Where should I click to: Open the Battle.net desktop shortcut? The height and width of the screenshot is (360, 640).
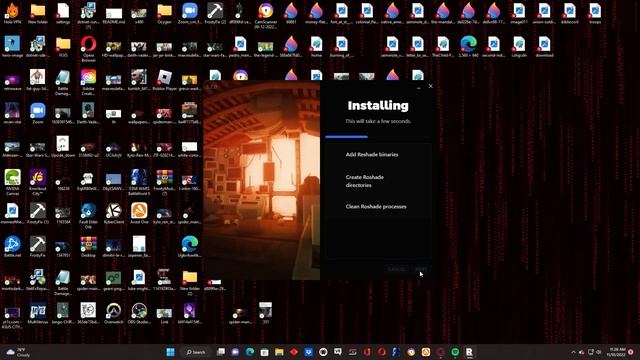(x=12, y=247)
